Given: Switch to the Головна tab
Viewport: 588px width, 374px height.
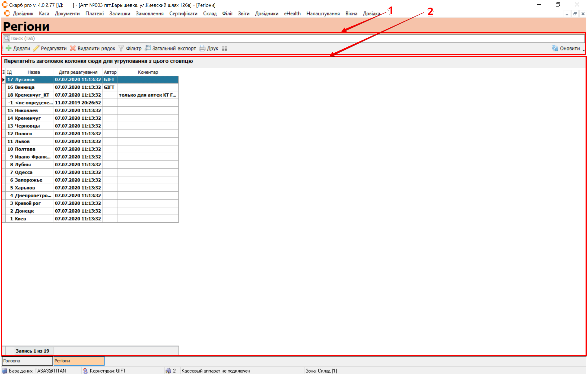Looking at the screenshot, I should pos(27,361).
